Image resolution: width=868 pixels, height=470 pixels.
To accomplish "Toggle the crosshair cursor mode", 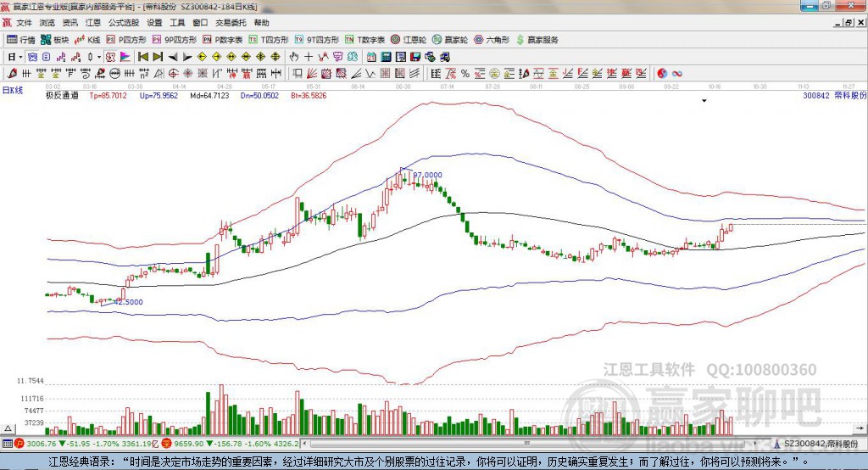I will tap(309, 57).
